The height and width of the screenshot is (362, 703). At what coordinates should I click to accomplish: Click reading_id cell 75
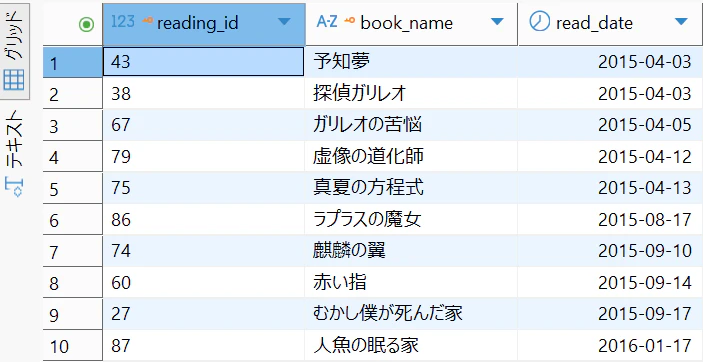[x=204, y=188]
